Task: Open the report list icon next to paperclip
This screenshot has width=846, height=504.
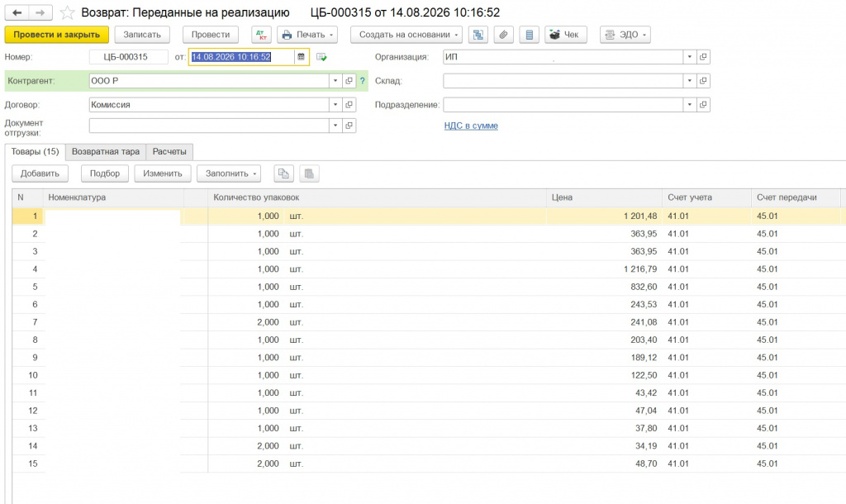Action: tap(530, 35)
